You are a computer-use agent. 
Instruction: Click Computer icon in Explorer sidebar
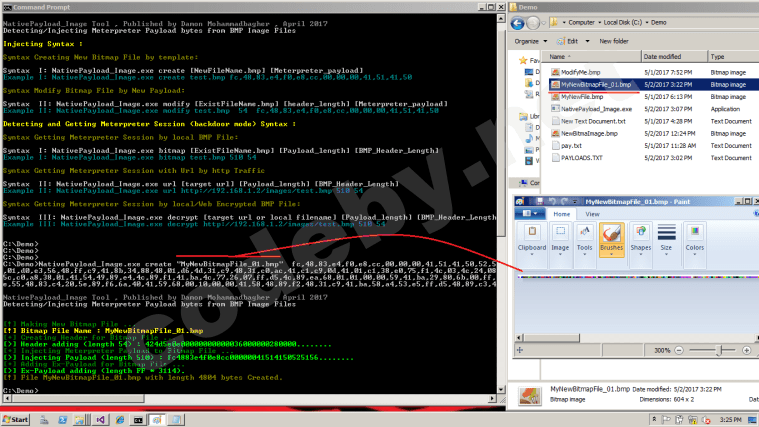coord(523,183)
